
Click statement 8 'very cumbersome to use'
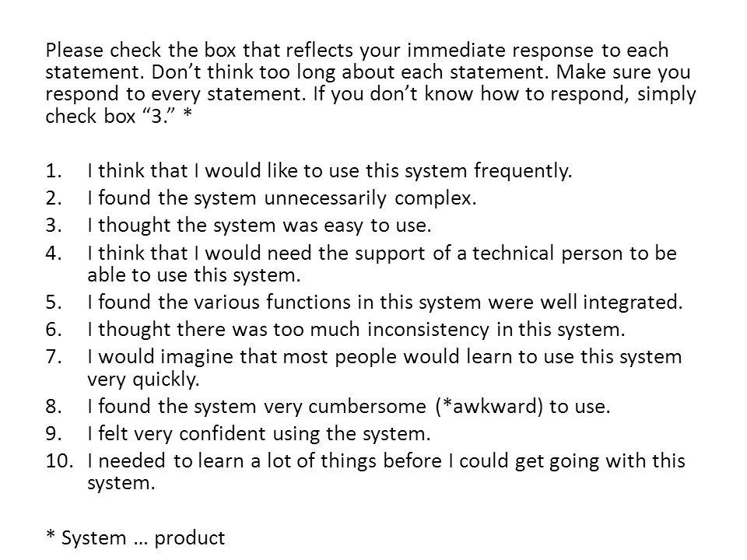coord(349,407)
